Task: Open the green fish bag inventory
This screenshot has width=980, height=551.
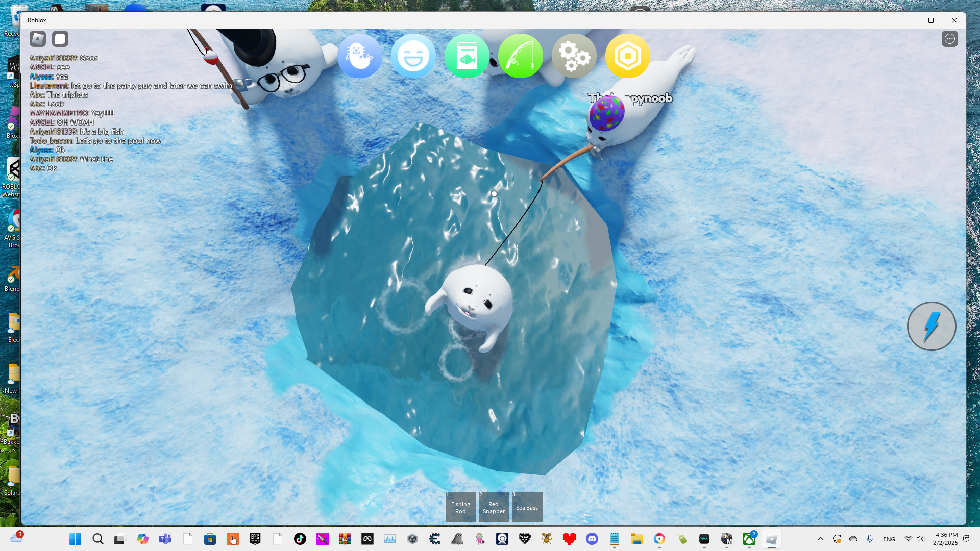Action: (467, 56)
